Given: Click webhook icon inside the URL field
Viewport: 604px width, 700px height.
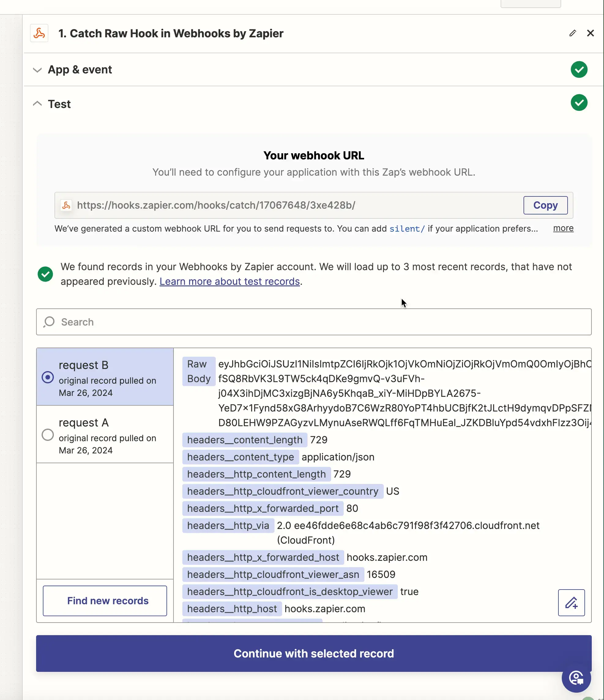Looking at the screenshot, I should pyautogui.click(x=66, y=205).
